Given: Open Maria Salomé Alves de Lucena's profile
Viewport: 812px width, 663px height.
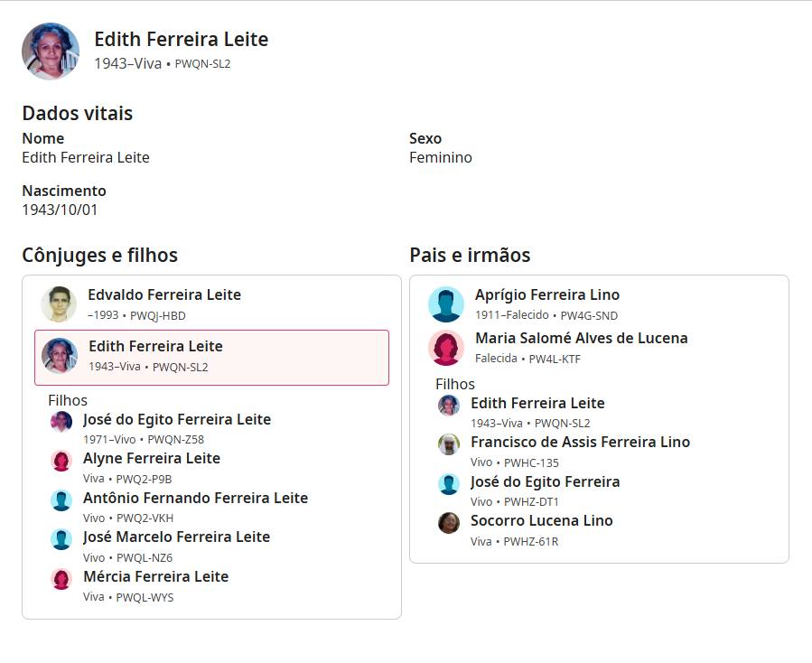Looking at the screenshot, I should (x=582, y=338).
